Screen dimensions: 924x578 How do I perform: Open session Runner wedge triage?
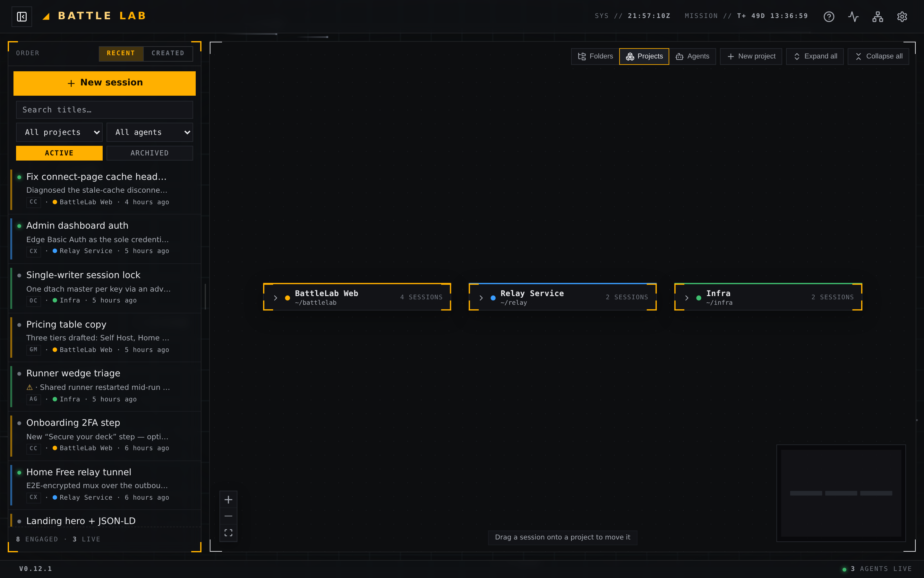coord(105,387)
